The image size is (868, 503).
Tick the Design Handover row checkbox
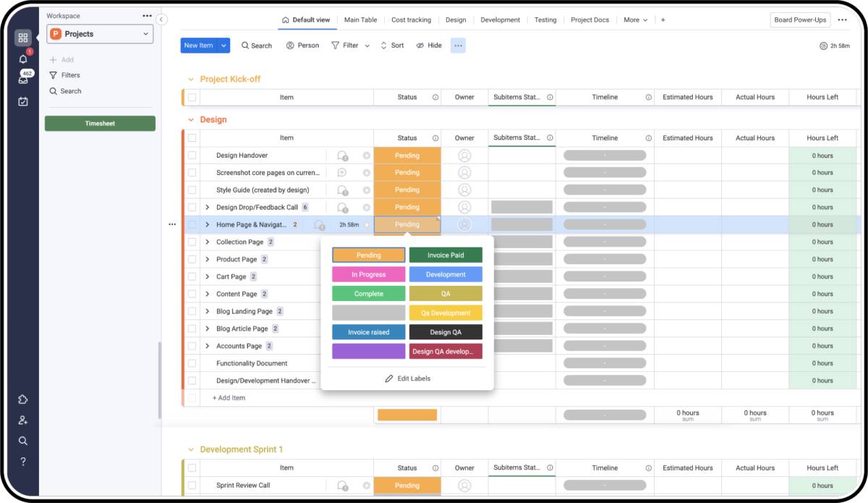point(192,156)
